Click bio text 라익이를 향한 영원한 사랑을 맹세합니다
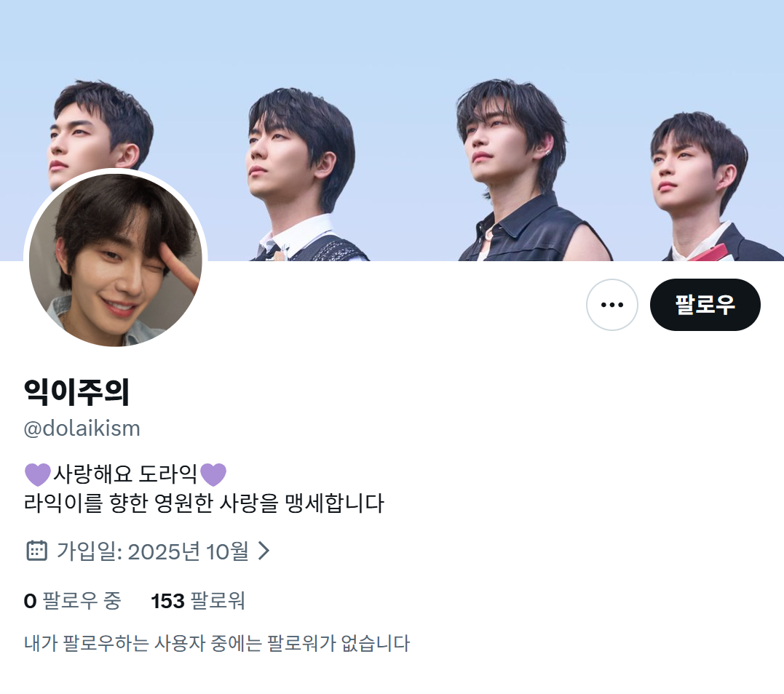 pos(204,503)
